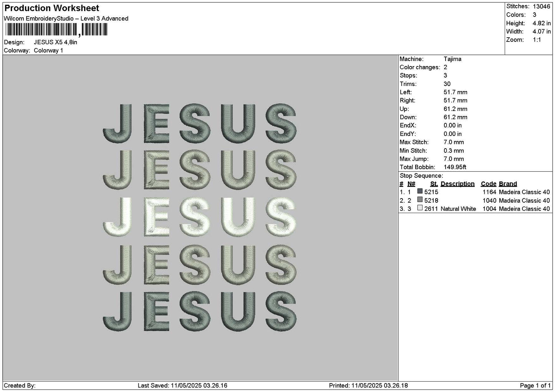
Task: Click the 2611 Natural White swatch
Action: pos(420,208)
